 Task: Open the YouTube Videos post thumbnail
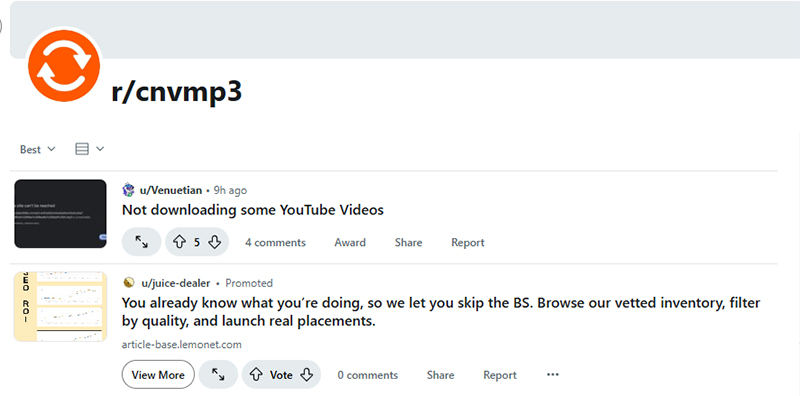pyautogui.click(x=60, y=214)
